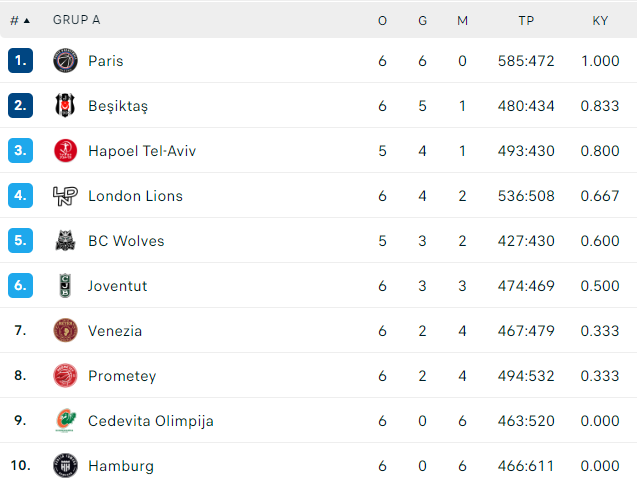
Task: Click the Venezia team badge
Action: pyautogui.click(x=65, y=331)
